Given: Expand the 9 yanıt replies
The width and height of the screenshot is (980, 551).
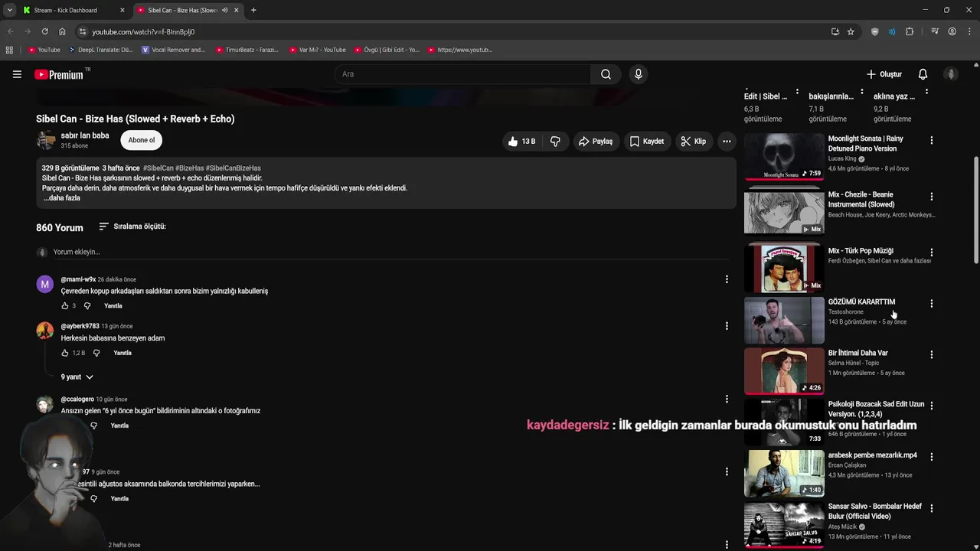Looking at the screenshot, I should coord(77,377).
